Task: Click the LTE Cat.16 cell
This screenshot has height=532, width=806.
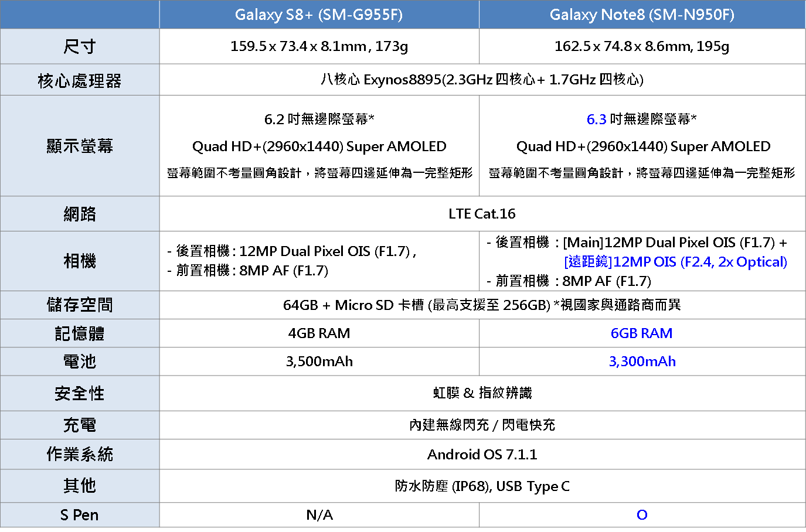Action: click(482, 214)
